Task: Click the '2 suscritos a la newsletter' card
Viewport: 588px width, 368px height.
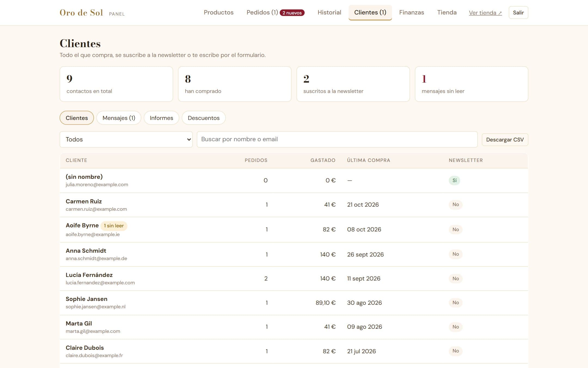Action: [353, 84]
